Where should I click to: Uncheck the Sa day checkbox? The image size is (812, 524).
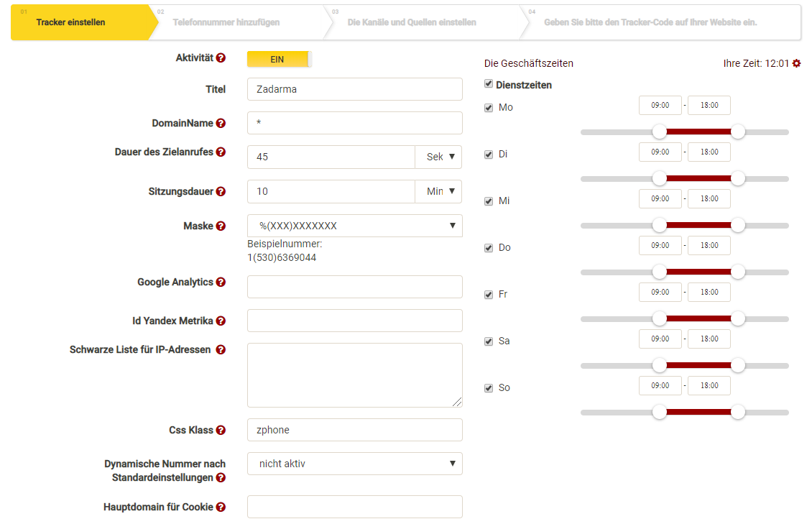click(489, 341)
